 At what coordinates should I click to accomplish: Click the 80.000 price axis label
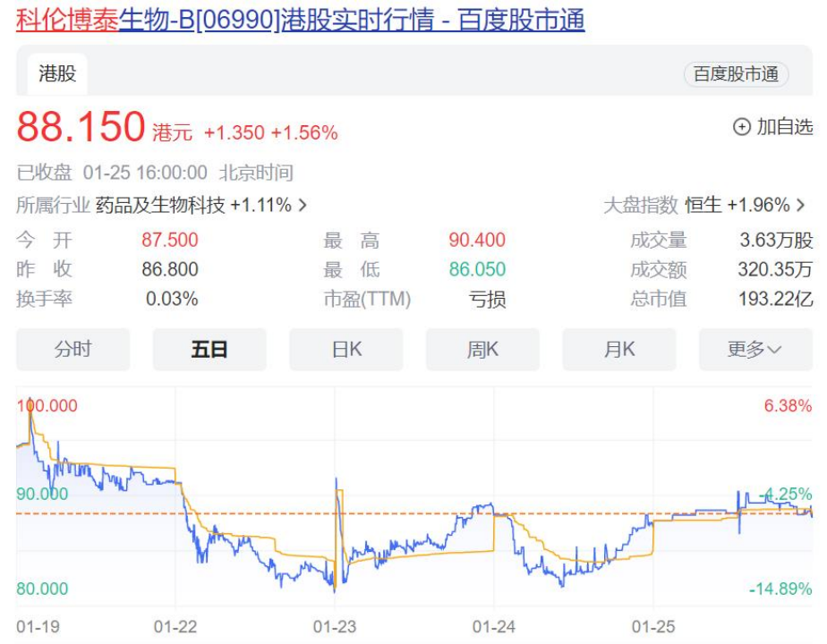(x=42, y=589)
